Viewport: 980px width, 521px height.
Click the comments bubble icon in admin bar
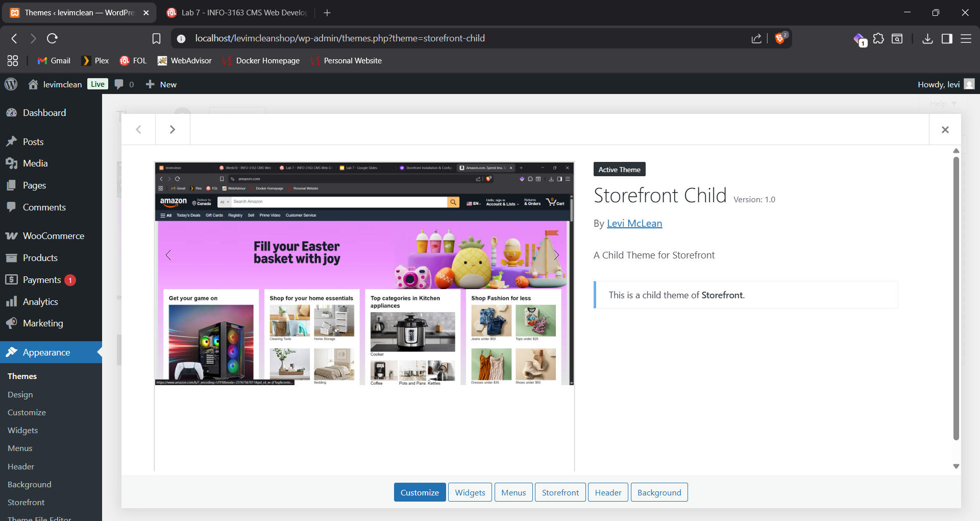119,84
